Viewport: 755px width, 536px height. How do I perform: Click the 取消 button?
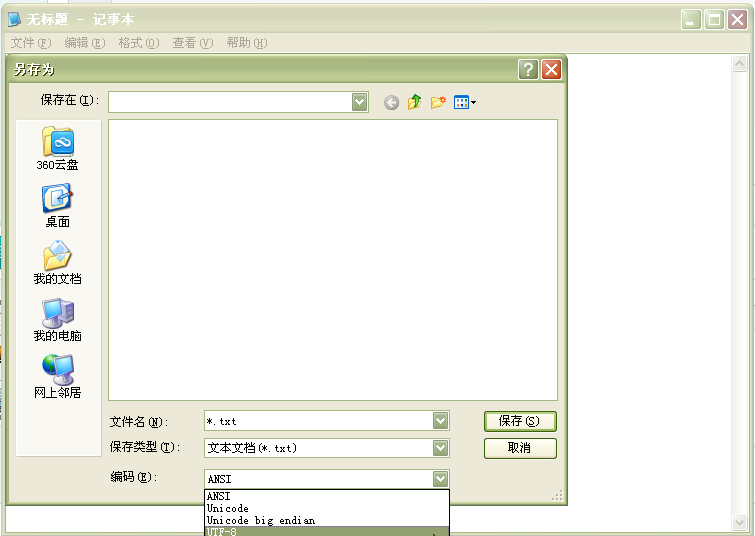pyautogui.click(x=520, y=448)
